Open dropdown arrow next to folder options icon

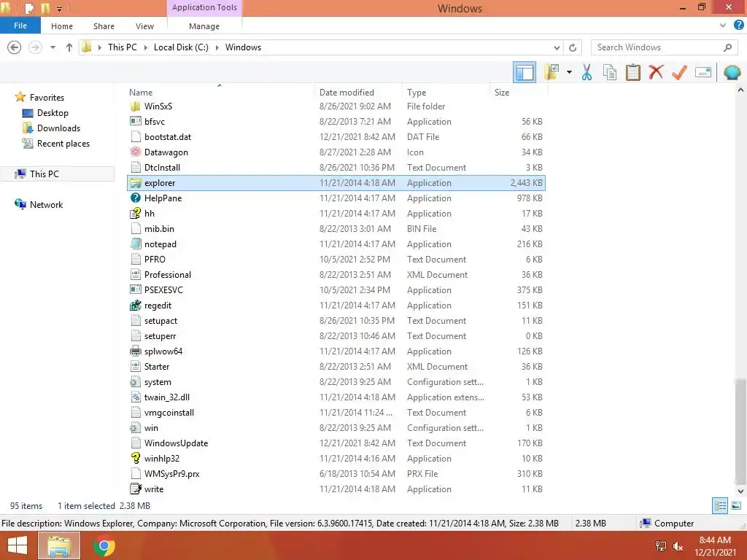click(x=569, y=72)
